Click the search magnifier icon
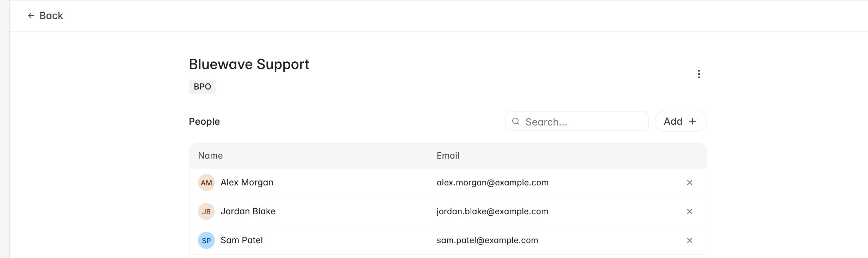This screenshot has width=868, height=258. (516, 122)
